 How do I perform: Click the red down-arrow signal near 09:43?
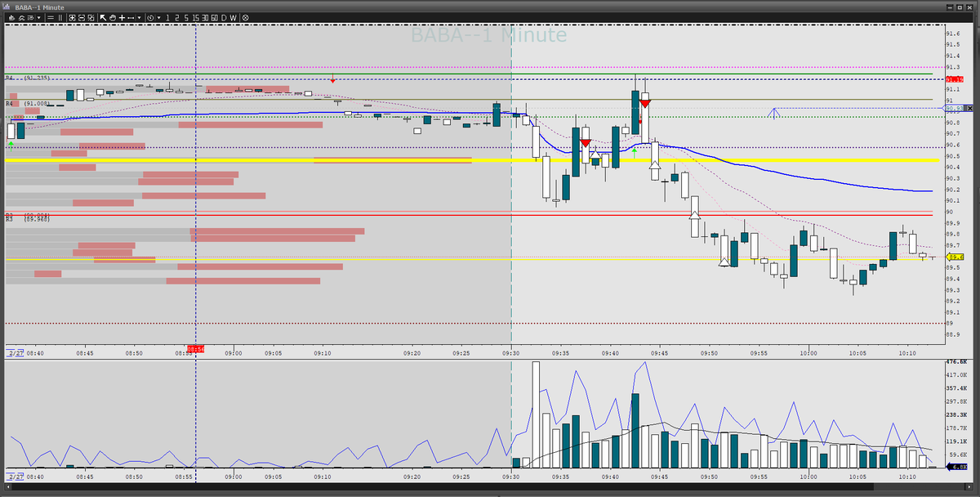(645, 104)
